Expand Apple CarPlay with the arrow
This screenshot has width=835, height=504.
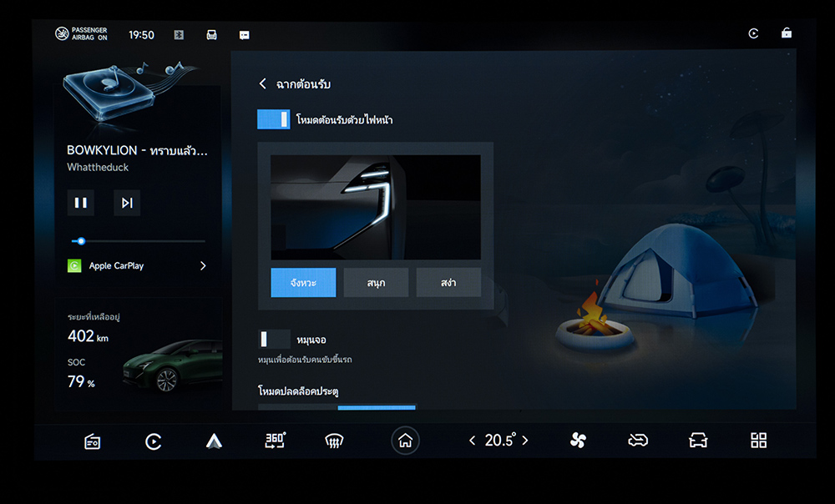tap(203, 266)
